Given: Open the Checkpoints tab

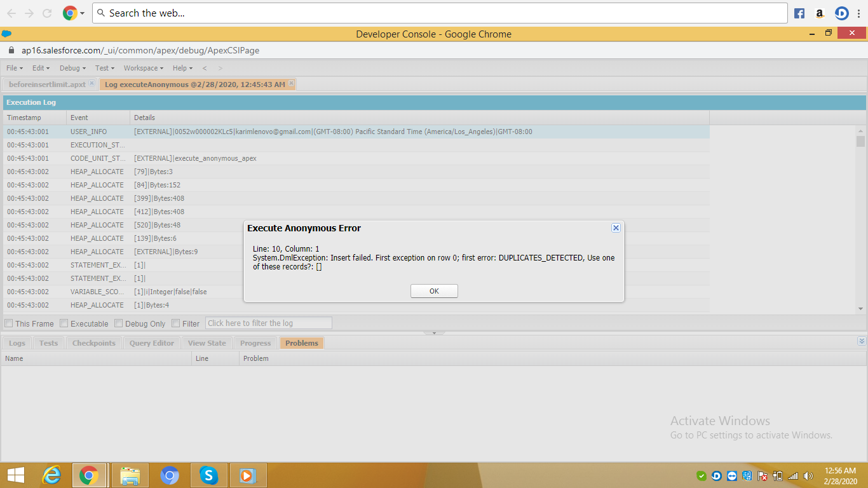Looking at the screenshot, I should click(x=94, y=343).
